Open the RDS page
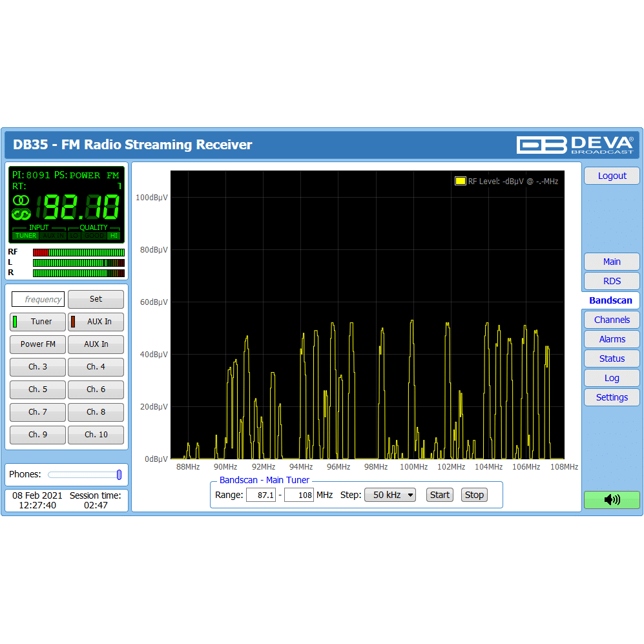 click(x=611, y=281)
